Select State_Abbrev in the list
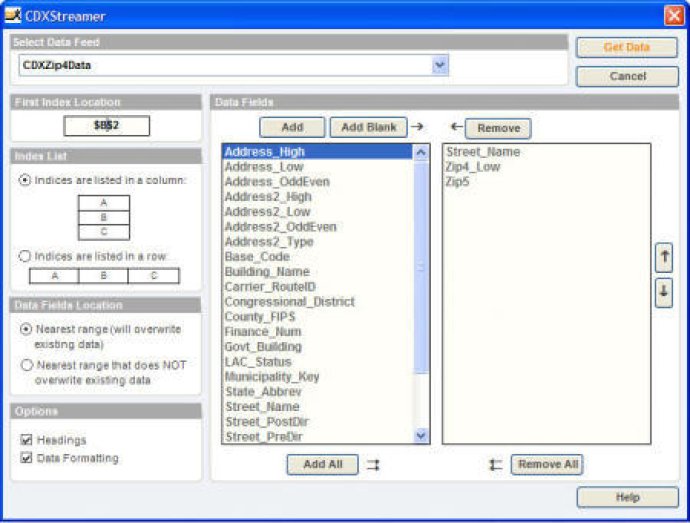 pos(318,392)
